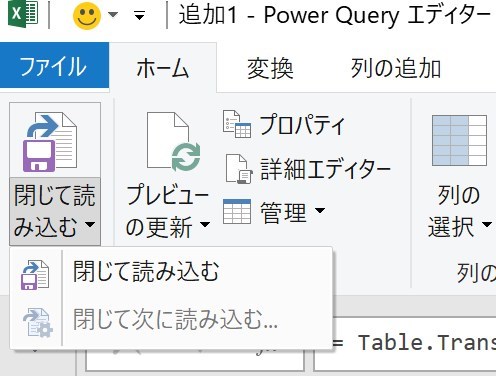Viewport: 496px width, 376px height.
Task: Click the 追加1 - Power Query エディター title
Action: (334, 15)
